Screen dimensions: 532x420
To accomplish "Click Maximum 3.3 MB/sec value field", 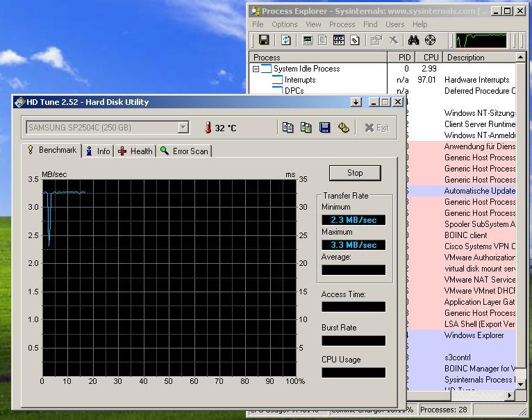I will [354, 245].
